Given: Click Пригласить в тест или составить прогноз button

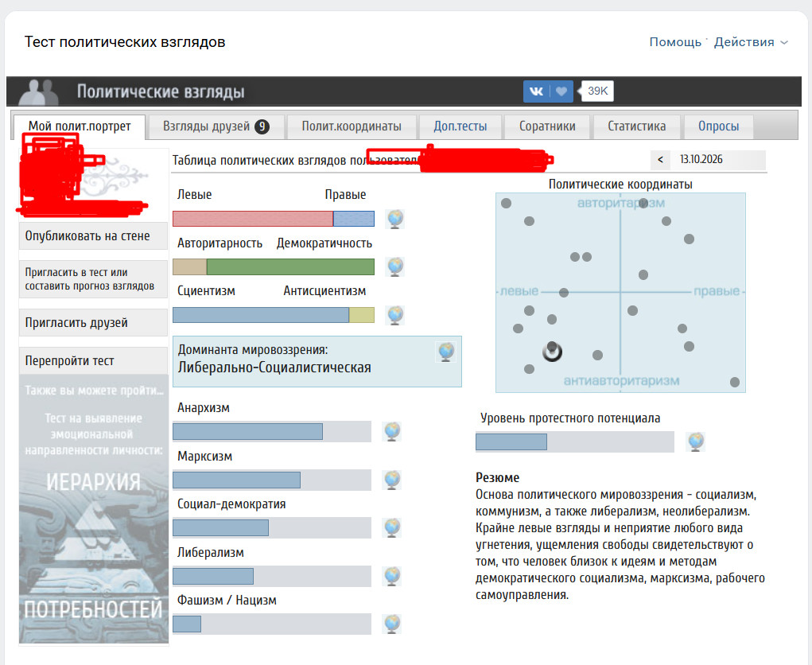Looking at the screenshot, I should (x=93, y=279).
